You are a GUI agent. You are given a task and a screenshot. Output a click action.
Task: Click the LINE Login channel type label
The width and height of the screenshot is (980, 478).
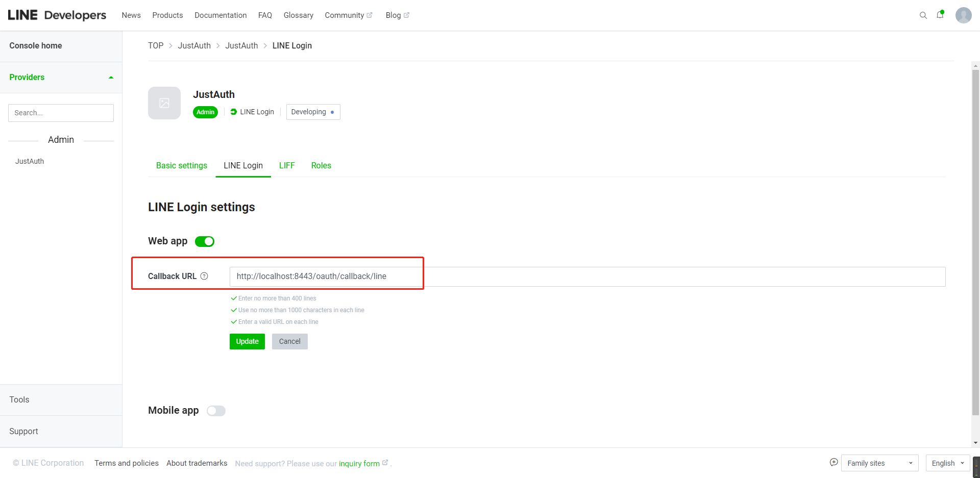(x=252, y=112)
